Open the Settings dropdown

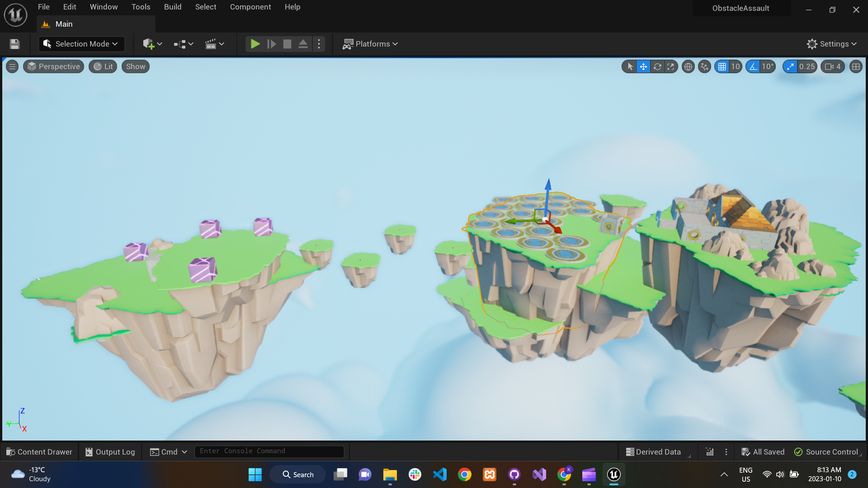pyautogui.click(x=832, y=44)
